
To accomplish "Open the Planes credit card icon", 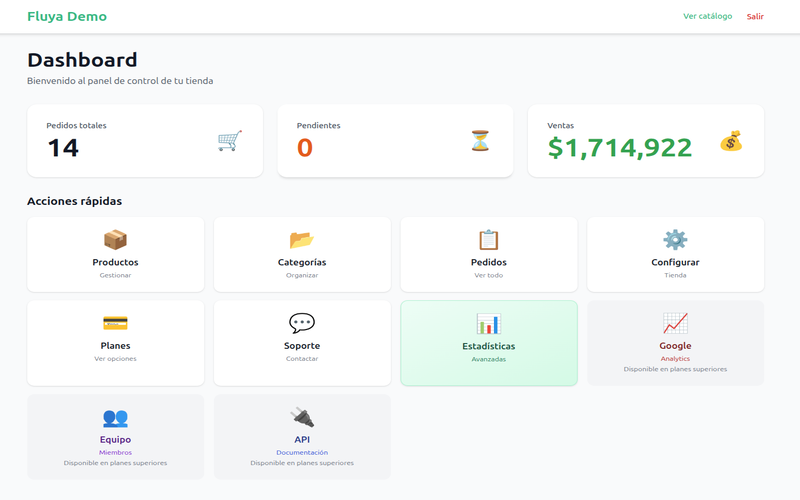I will click(115, 323).
